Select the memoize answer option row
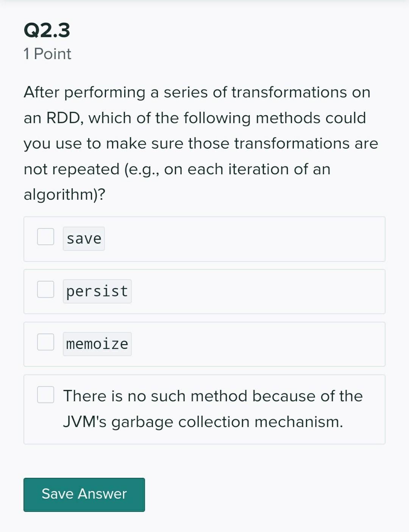 [x=204, y=344]
